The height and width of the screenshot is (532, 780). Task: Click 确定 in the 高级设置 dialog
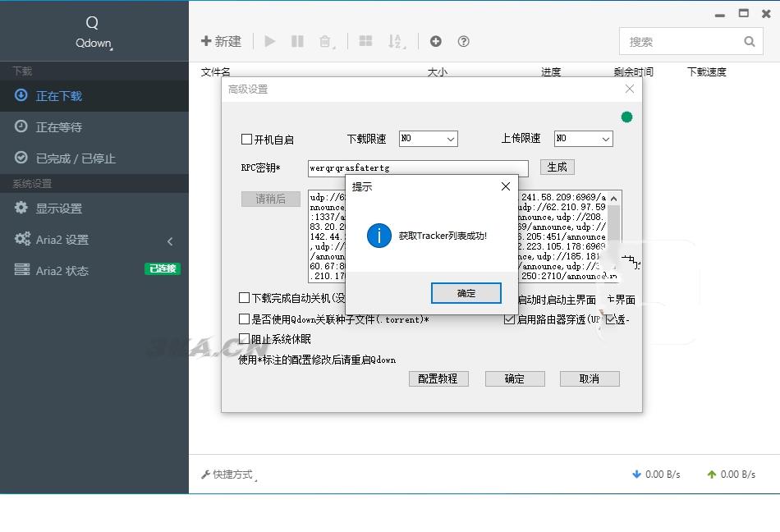point(515,378)
